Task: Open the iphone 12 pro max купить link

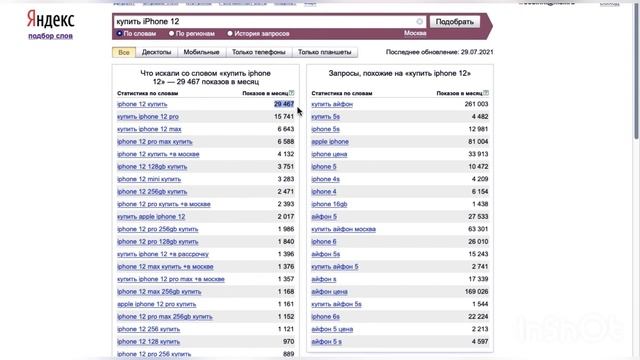Action: (155, 142)
